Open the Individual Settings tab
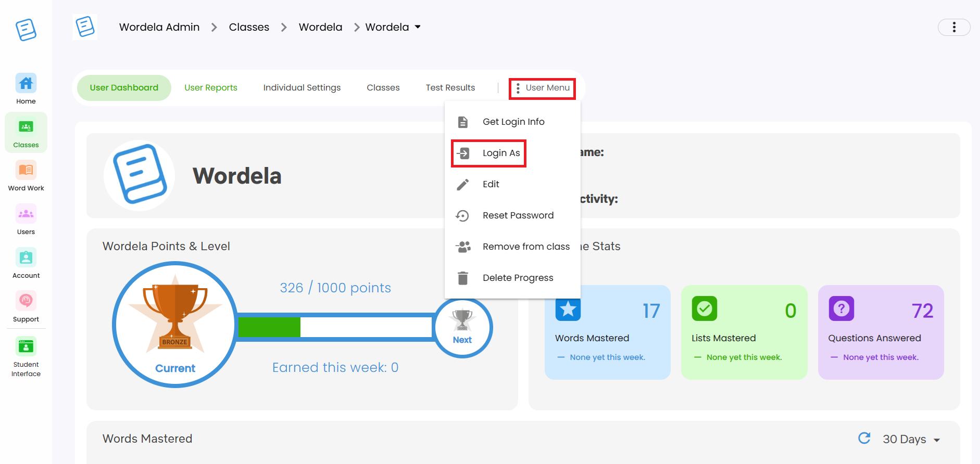This screenshot has width=980, height=464. click(x=302, y=88)
